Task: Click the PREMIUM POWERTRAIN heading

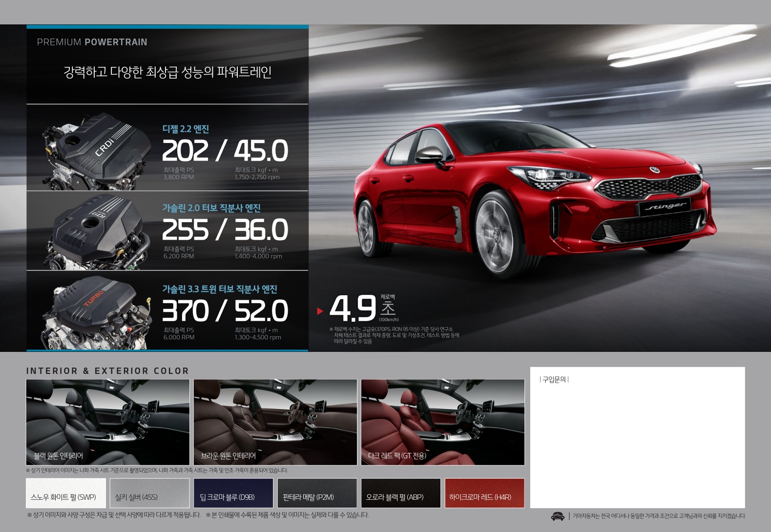Action: coord(92,42)
